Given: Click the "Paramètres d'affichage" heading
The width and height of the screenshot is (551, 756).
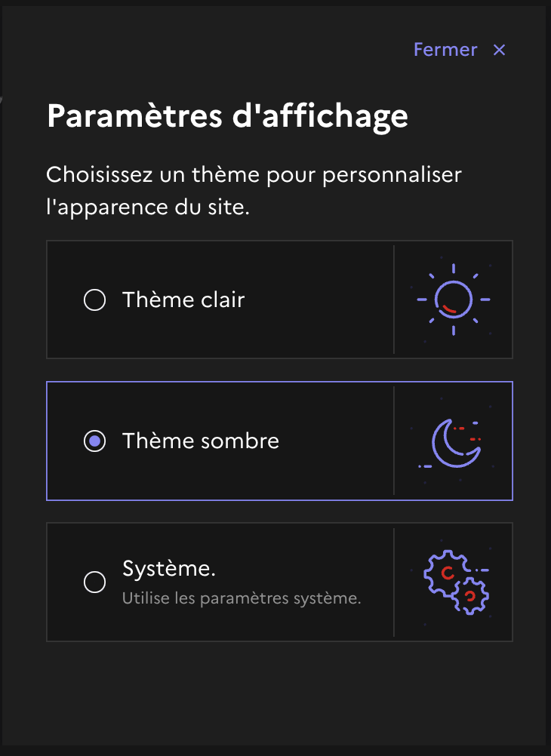Looking at the screenshot, I should click(227, 116).
